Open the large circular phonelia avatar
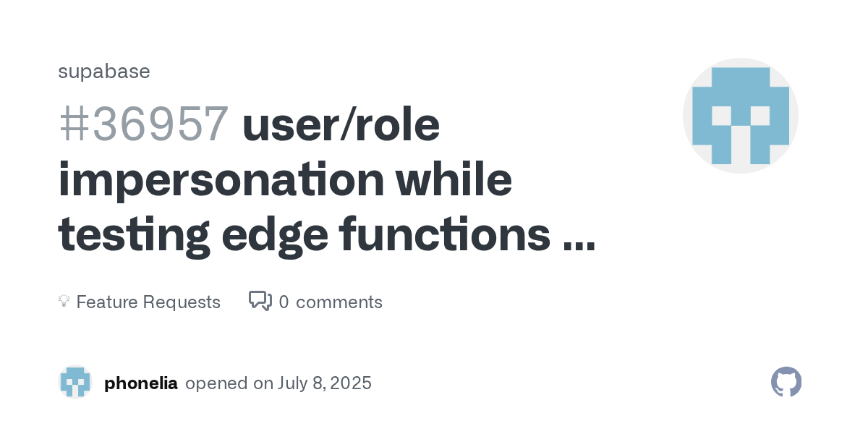Image resolution: width=868 pixels, height=434 pixels. (740, 116)
